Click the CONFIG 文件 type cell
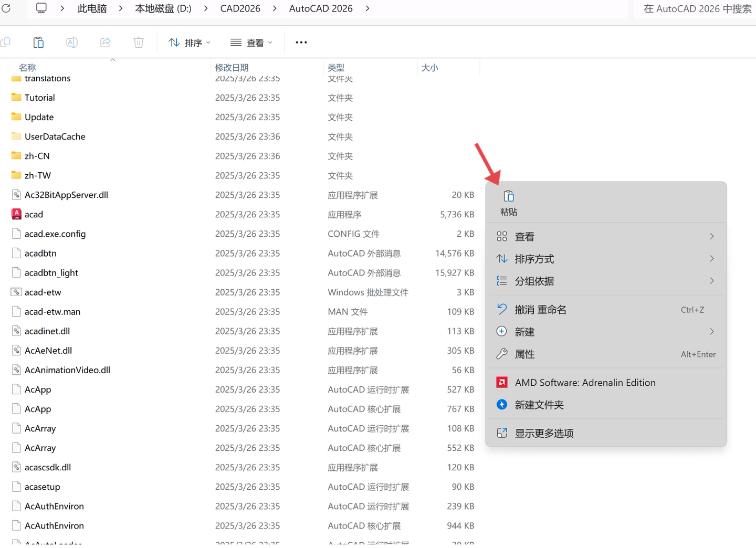The image size is (756, 548). coord(353,234)
